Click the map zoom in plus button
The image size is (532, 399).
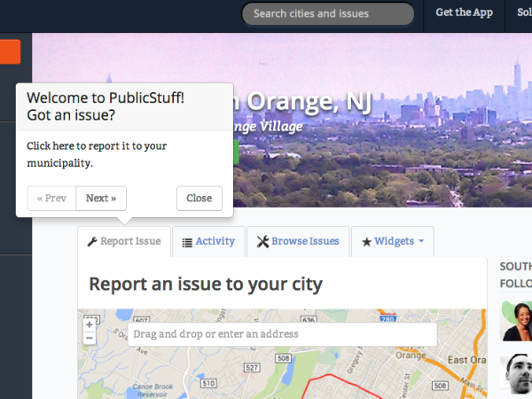point(90,325)
